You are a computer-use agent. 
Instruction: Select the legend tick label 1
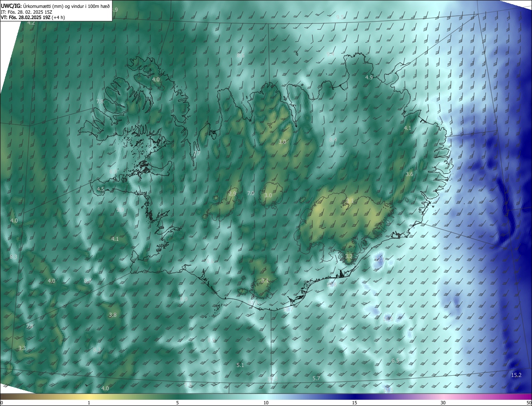(89, 403)
